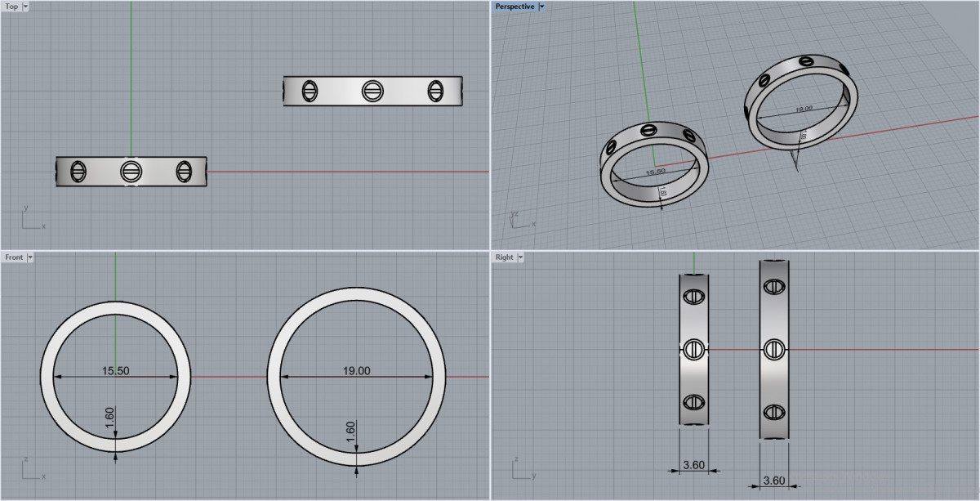Click the world axes icon in Right viewport
The height and width of the screenshot is (501, 980).
coord(521,470)
